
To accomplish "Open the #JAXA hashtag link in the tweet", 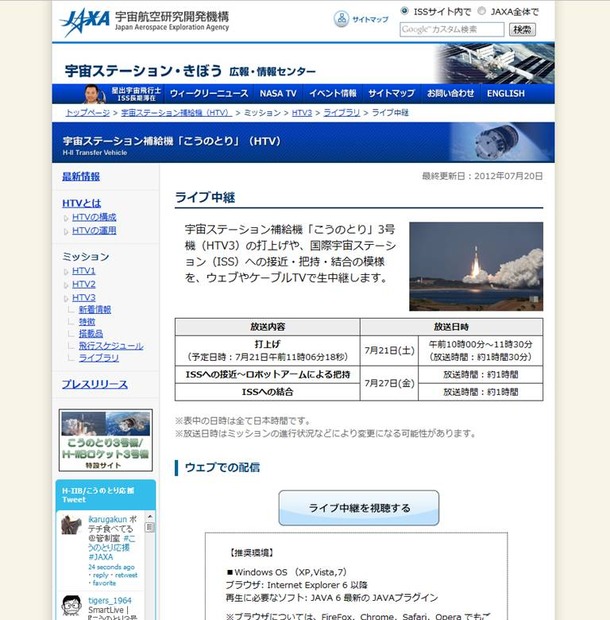I will click(x=100, y=557).
